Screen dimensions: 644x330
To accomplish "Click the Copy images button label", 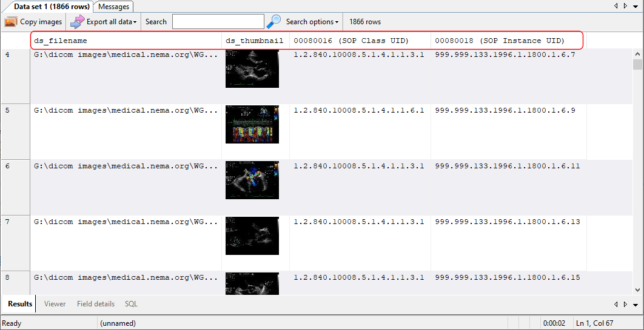I will pos(41,22).
